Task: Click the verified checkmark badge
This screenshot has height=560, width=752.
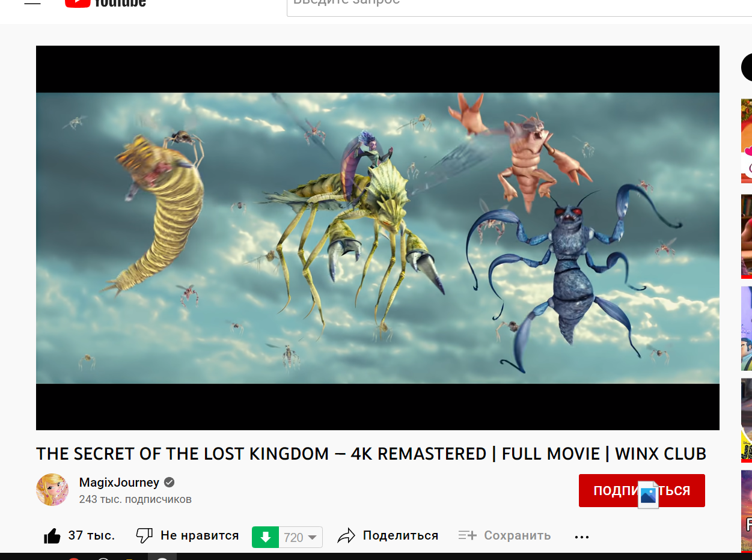Action: tap(170, 482)
